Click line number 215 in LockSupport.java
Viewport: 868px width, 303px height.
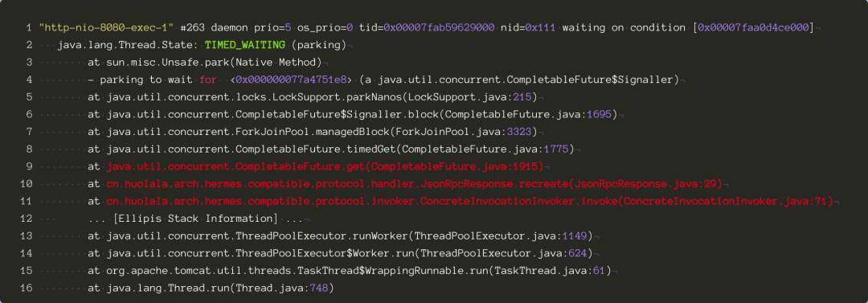click(x=522, y=97)
